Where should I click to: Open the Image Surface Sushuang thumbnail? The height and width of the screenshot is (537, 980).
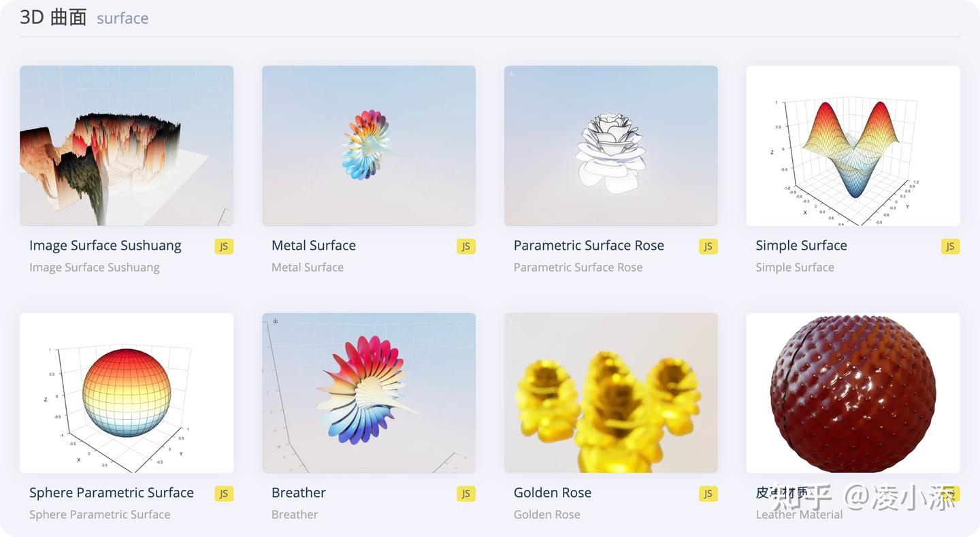pyautogui.click(x=127, y=146)
